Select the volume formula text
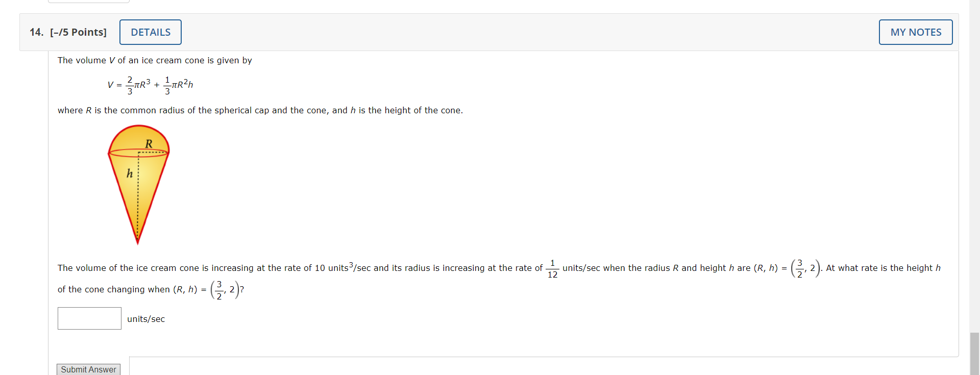The height and width of the screenshot is (375, 980). (151, 85)
